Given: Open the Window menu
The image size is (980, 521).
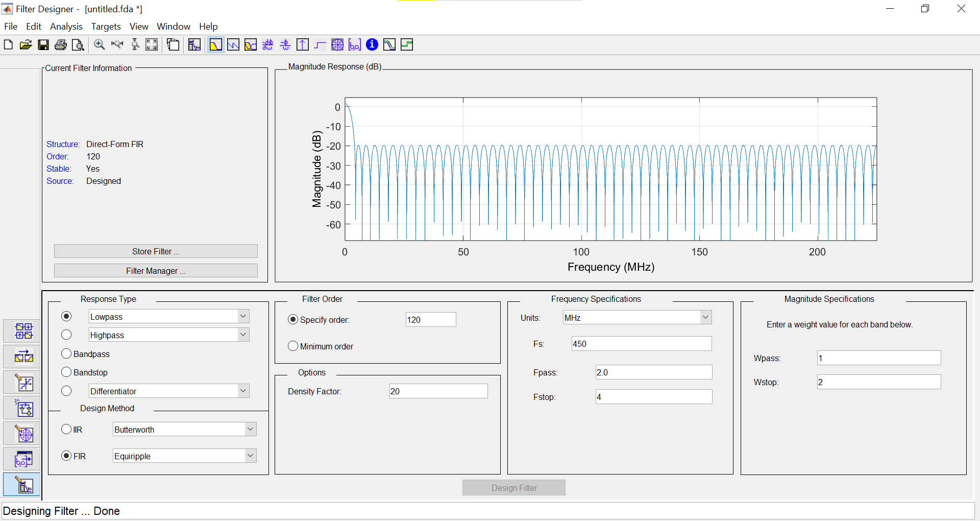Looking at the screenshot, I should 174,27.
